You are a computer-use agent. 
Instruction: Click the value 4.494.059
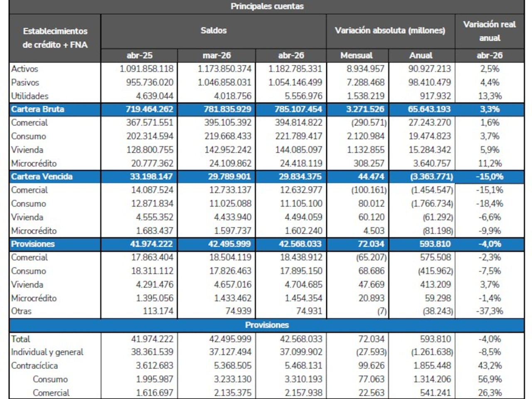point(303,217)
